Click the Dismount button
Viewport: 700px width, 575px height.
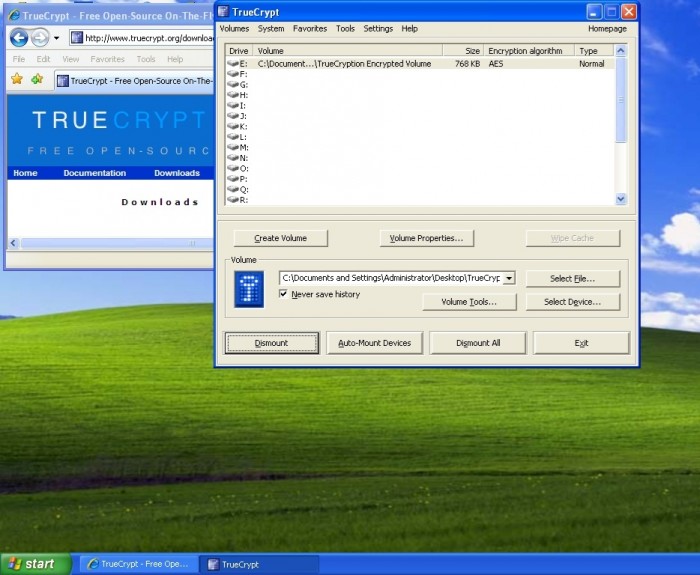271,343
